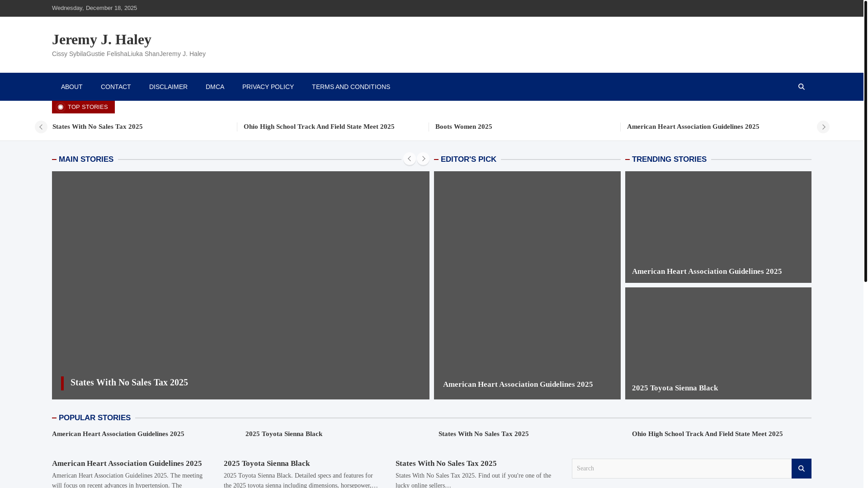
Task: Open 'Boots Women 2025' ticker story
Action: point(464,127)
